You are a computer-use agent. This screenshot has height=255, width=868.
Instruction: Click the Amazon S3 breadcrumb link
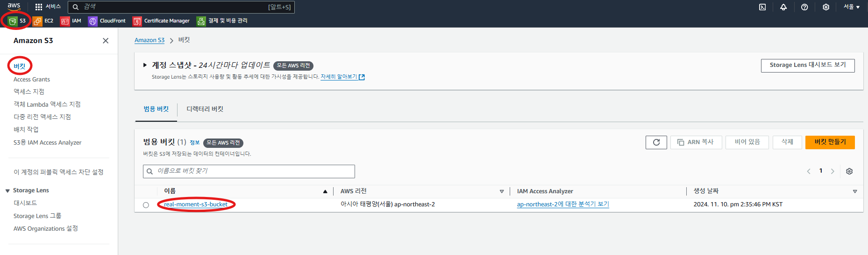tap(149, 40)
